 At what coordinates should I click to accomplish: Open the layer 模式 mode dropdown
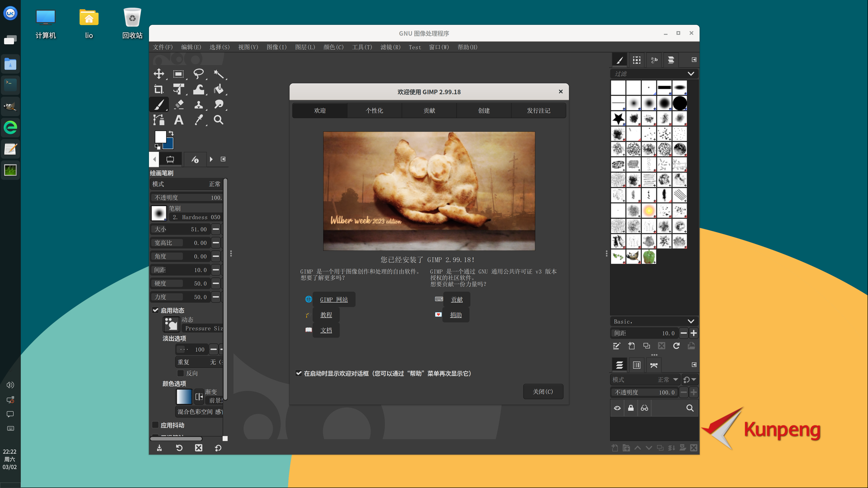(645, 380)
